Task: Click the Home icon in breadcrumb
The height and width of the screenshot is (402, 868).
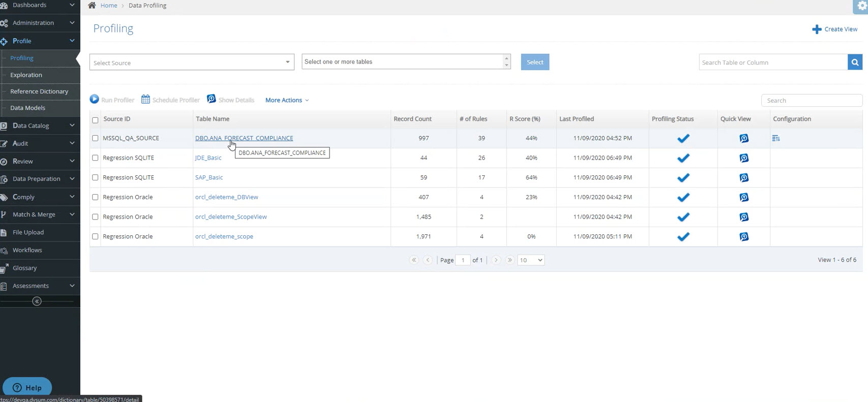Action: pos(92,5)
